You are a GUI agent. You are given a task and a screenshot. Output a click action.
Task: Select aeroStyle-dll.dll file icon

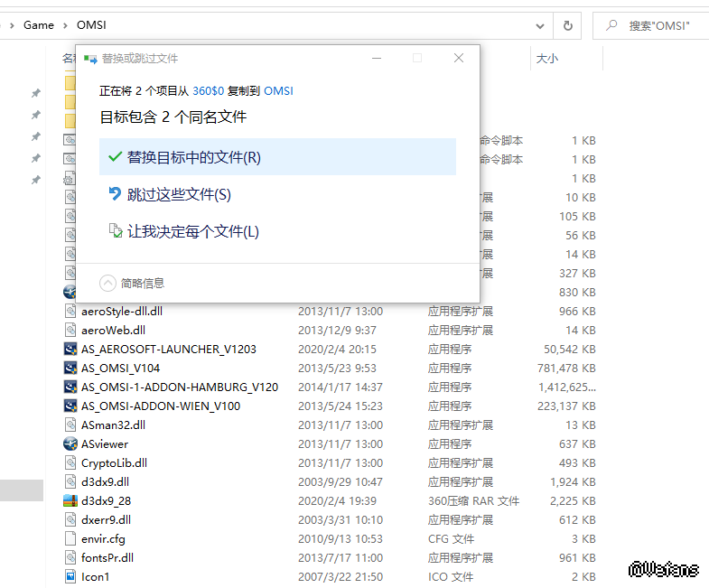pyautogui.click(x=71, y=311)
